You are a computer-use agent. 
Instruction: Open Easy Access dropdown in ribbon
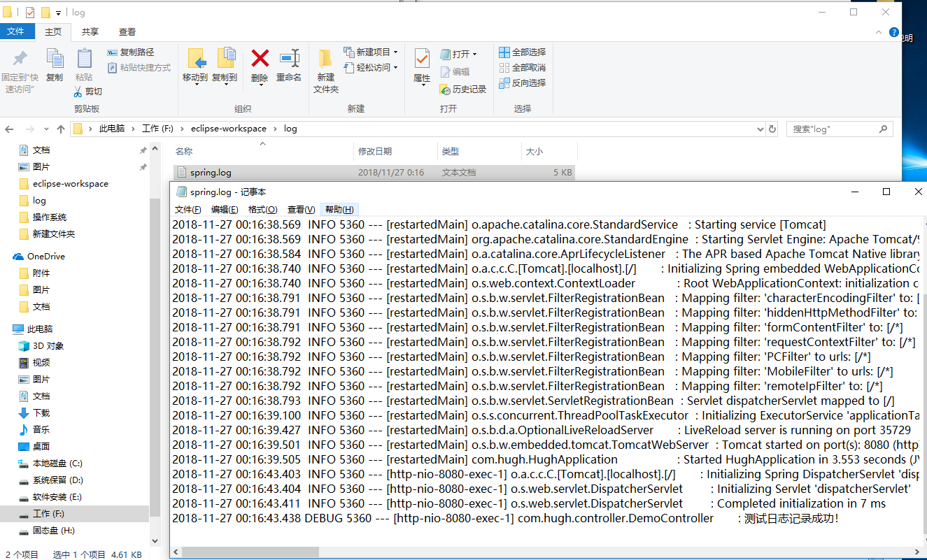[370, 68]
